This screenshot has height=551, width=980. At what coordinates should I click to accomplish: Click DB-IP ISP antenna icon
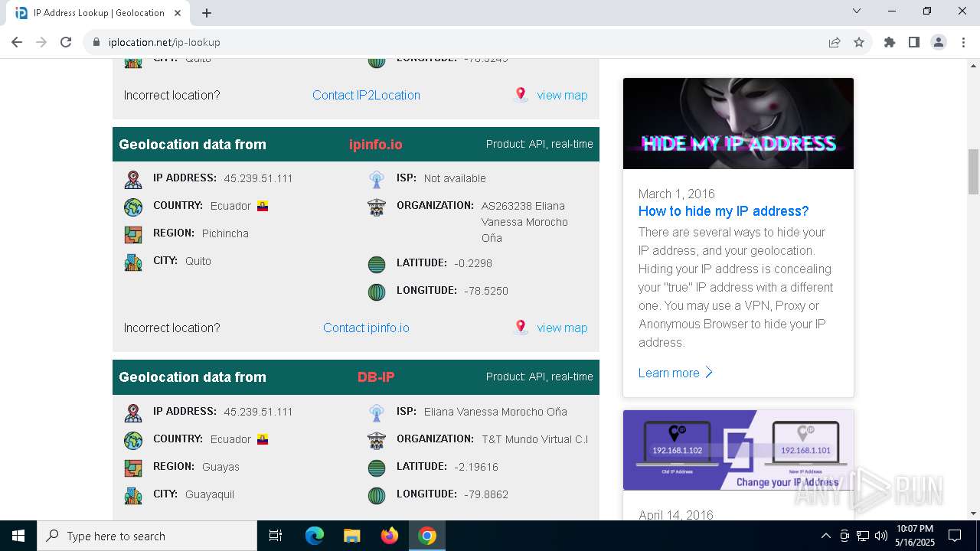coord(377,413)
